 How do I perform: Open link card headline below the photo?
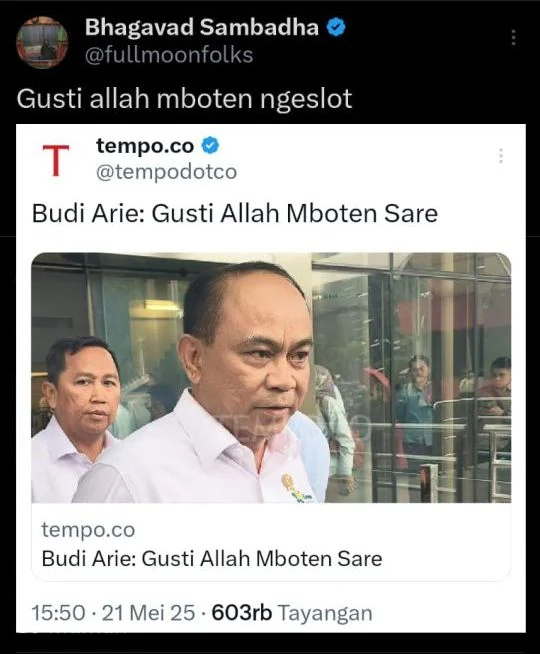tap(212, 559)
